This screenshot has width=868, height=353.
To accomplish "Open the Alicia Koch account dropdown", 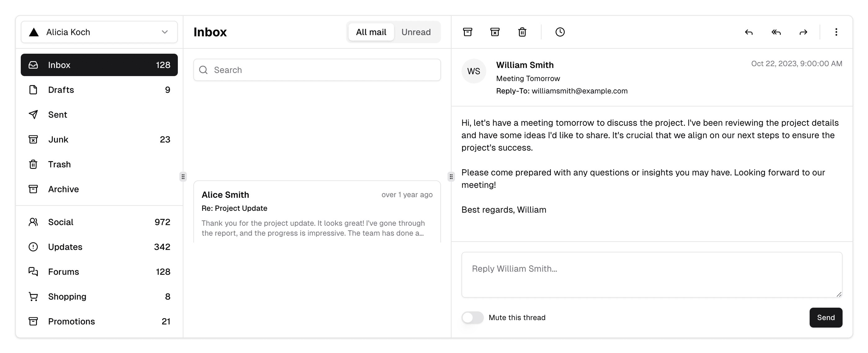I will click(99, 32).
